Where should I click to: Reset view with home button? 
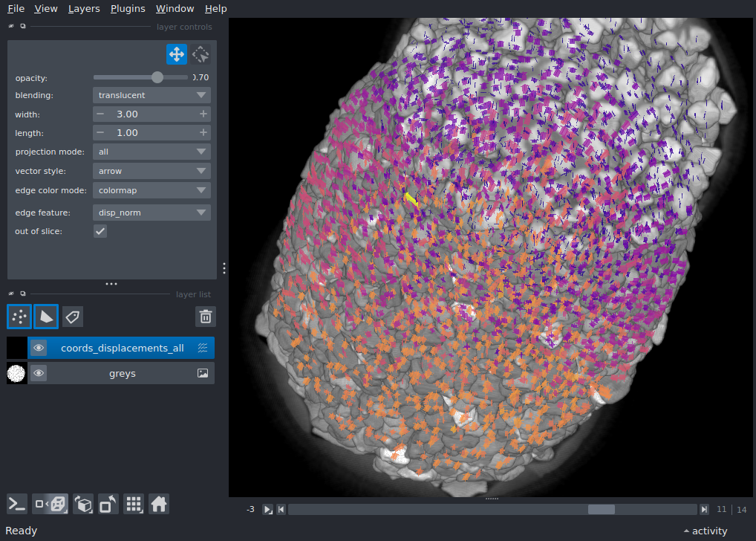(159, 504)
